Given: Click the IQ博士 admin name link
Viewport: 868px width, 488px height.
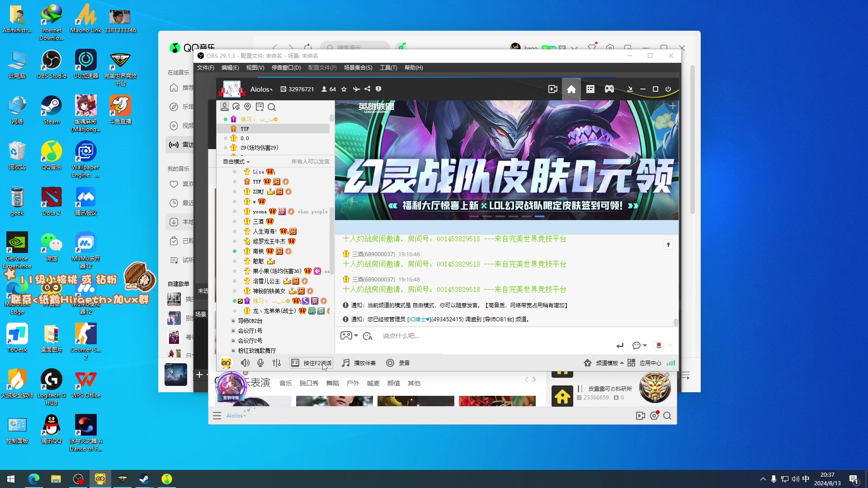Looking at the screenshot, I should coord(419,319).
